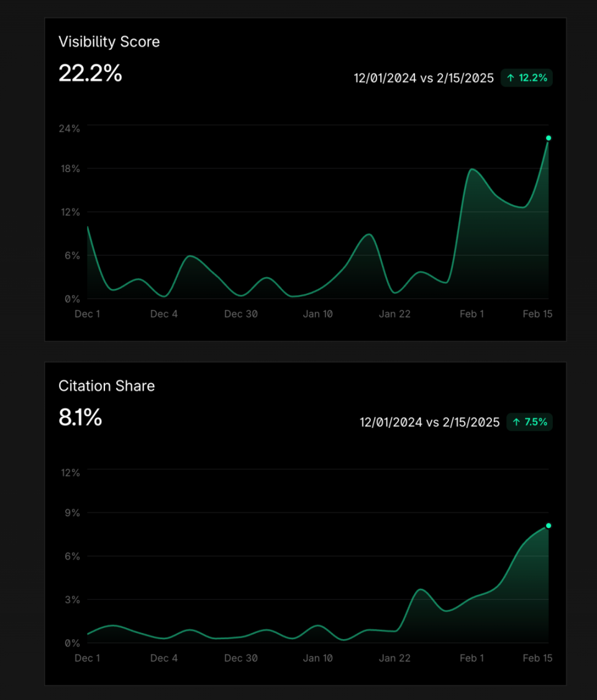This screenshot has width=597, height=700.
Task: Click Feb 1 label on Visibility Score axis
Action: [472, 314]
